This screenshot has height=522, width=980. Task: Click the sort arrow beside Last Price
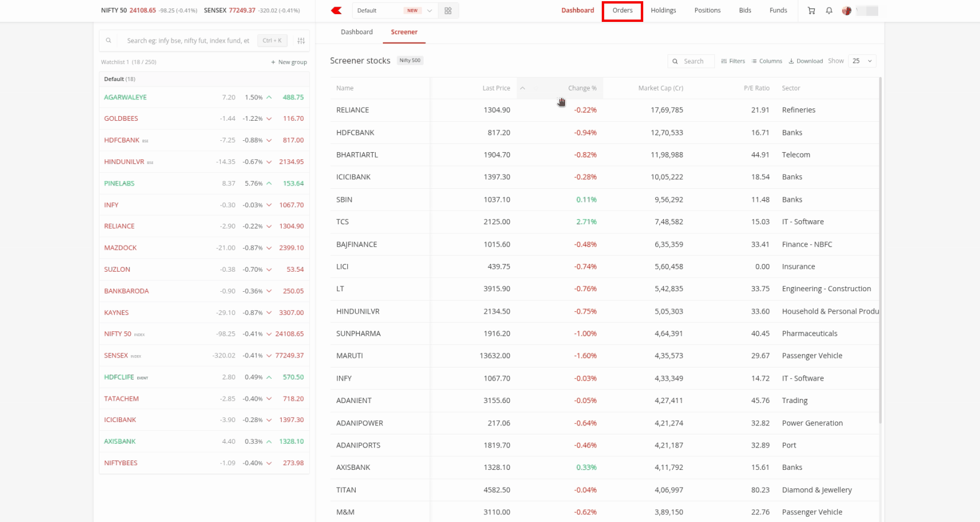pyautogui.click(x=523, y=88)
